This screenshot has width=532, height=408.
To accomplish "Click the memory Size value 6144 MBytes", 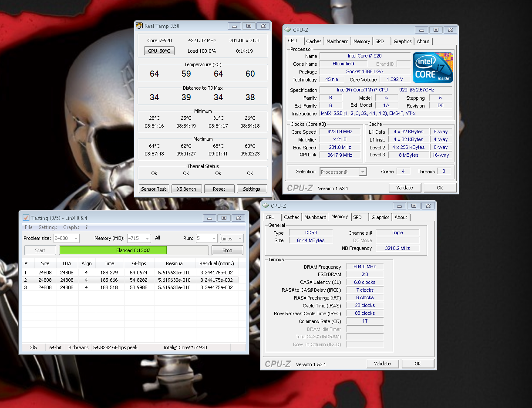I will click(310, 240).
